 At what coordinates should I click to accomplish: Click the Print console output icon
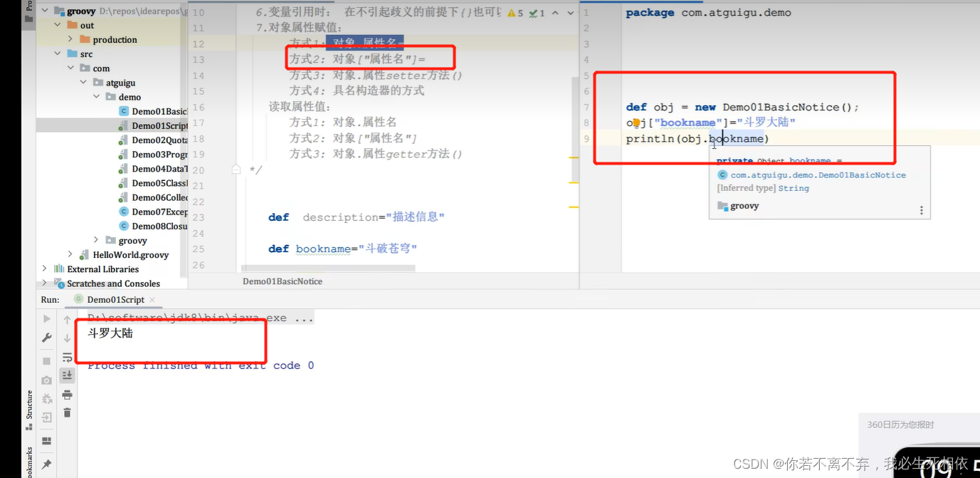coord(68,394)
